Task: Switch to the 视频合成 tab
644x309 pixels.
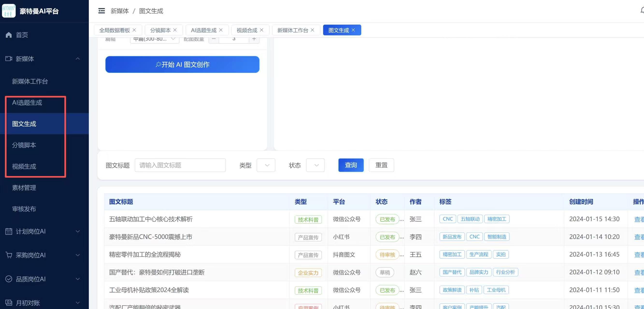Action: pos(247,30)
